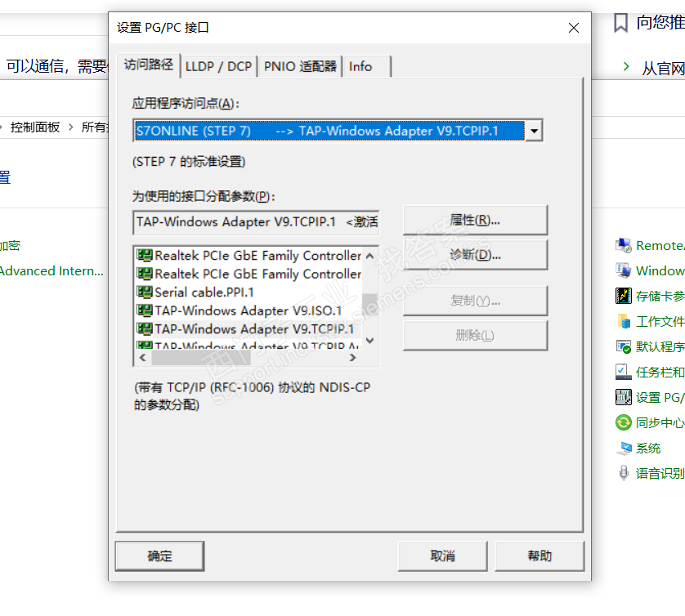
Task: Open the 语音识别 link text
Action: coord(660,473)
